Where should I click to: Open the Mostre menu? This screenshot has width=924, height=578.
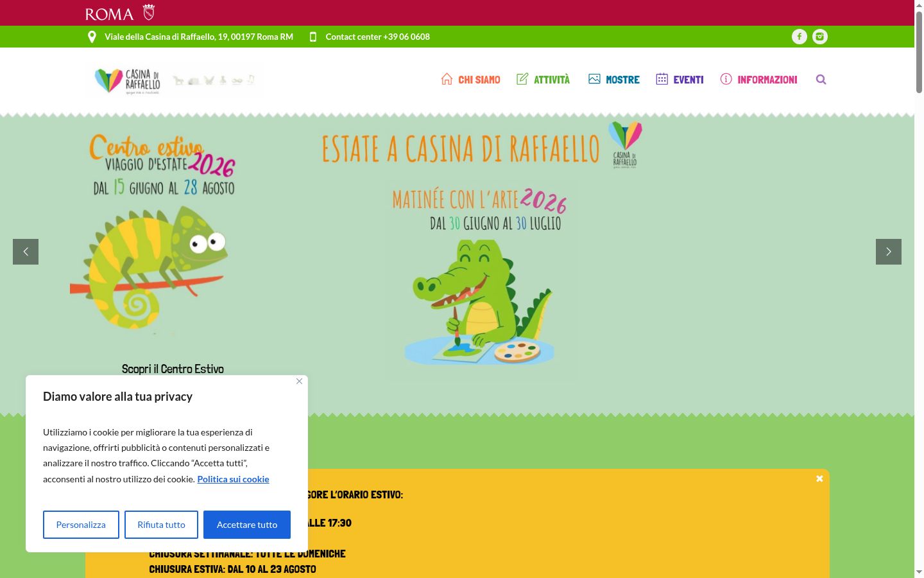622,80
